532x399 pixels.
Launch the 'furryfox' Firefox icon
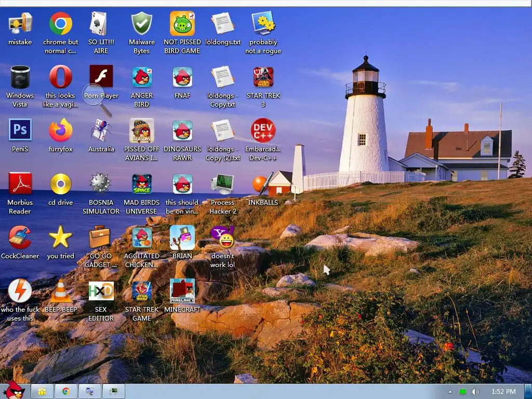[x=60, y=130]
